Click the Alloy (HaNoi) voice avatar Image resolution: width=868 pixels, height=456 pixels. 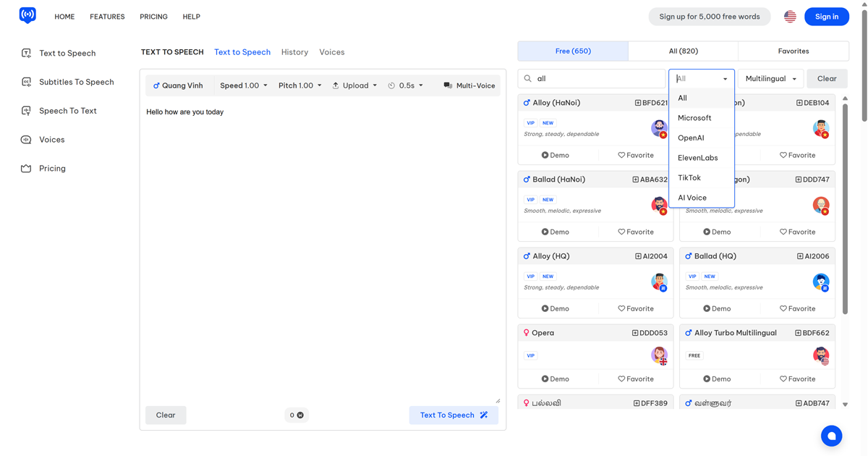(x=659, y=129)
